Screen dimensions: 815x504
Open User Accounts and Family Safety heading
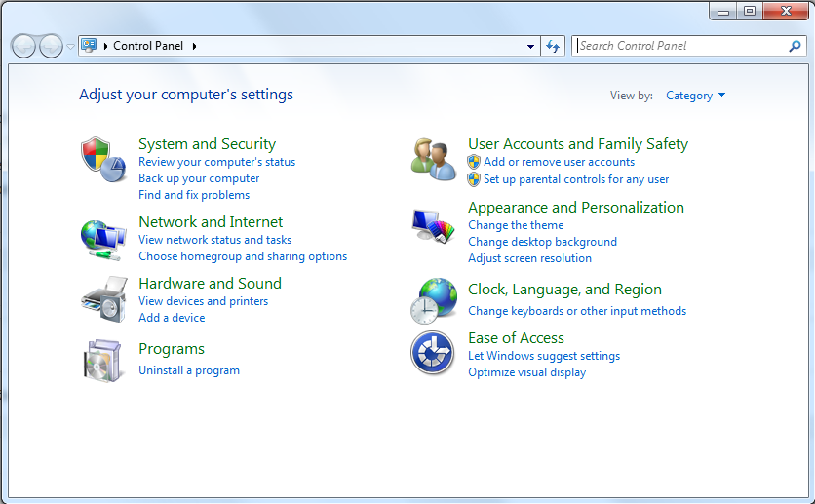point(578,144)
